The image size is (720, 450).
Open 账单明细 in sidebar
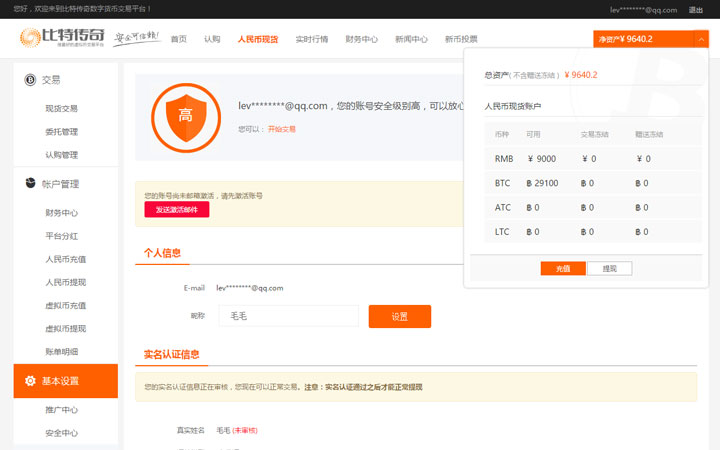pos(62,352)
